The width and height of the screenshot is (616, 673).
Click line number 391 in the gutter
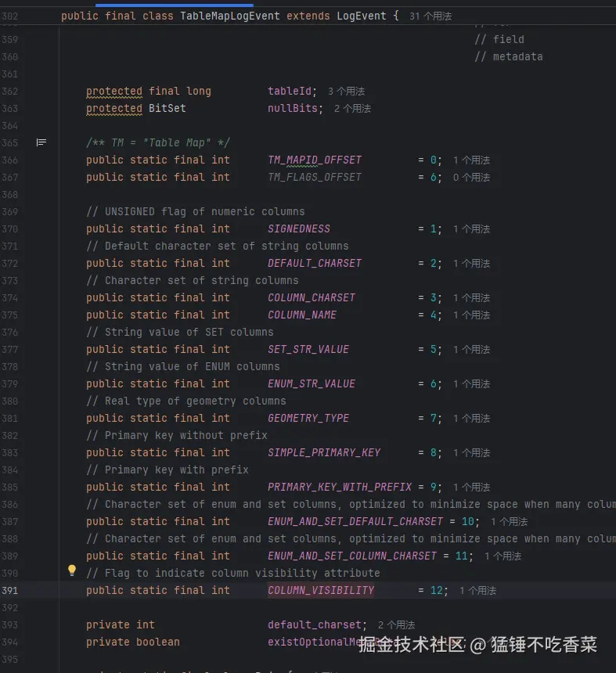(x=10, y=591)
